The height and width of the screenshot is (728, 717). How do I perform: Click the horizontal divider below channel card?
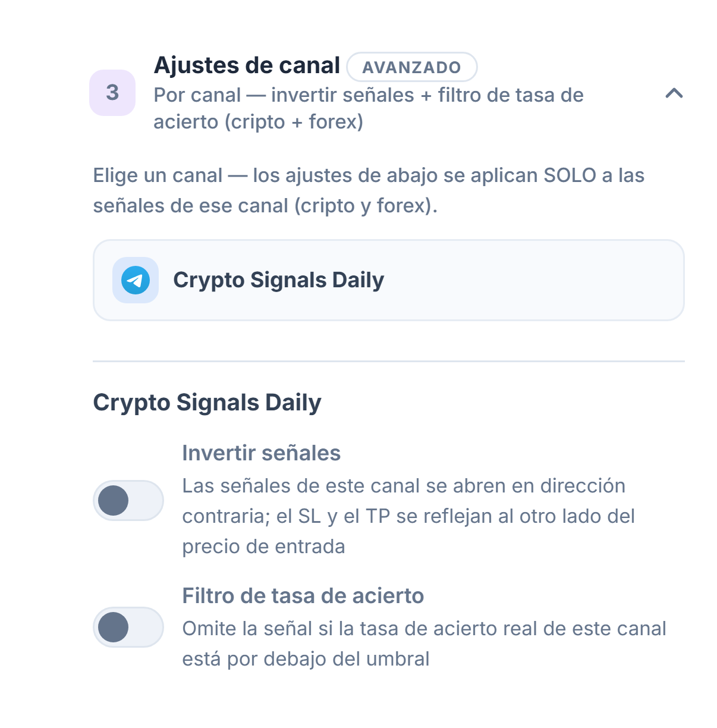click(389, 361)
